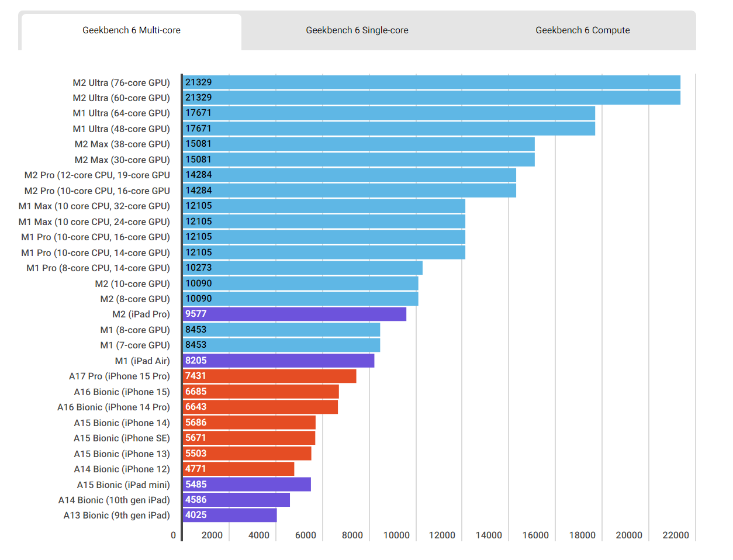Select the Geekbench 6 Multi-core tab
Viewport: 733px width, 560px height.
point(132,30)
